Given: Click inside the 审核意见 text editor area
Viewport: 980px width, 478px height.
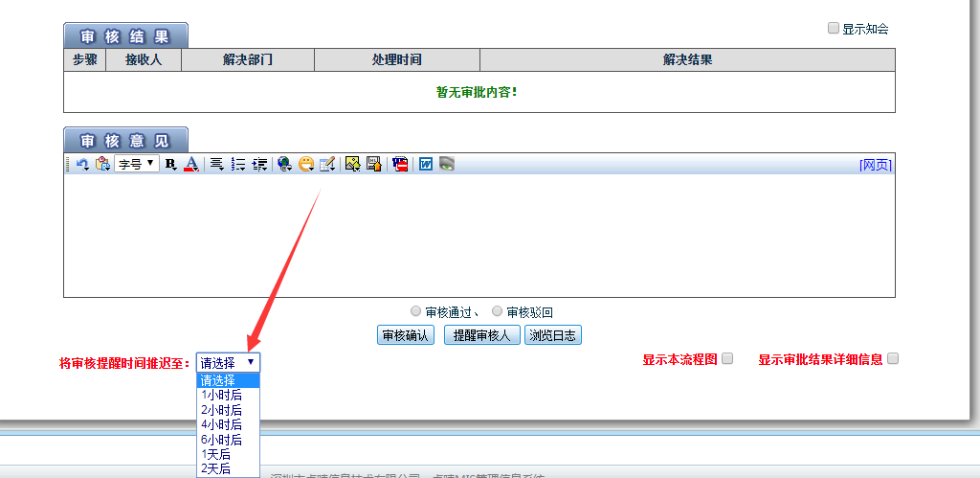Looking at the screenshot, I should tap(479, 236).
